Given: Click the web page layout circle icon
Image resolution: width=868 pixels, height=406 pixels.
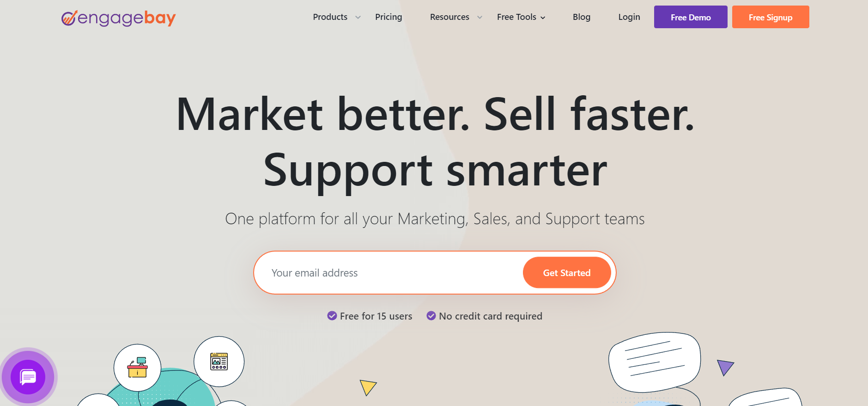Looking at the screenshot, I should click(219, 362).
